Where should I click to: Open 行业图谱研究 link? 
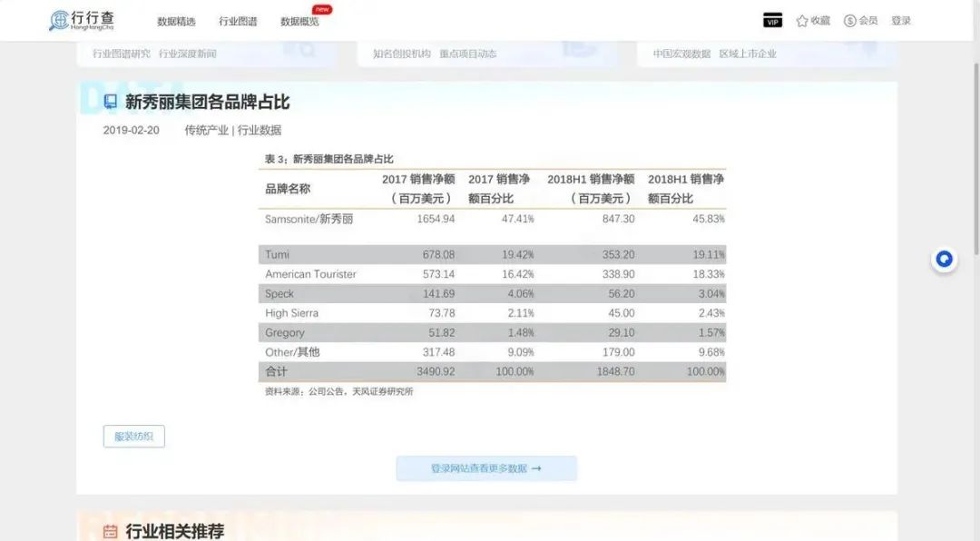coord(122,54)
